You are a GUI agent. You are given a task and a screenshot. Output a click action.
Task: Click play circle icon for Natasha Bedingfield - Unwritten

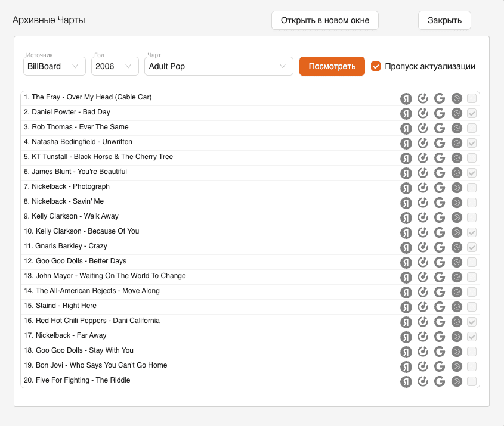[x=456, y=143]
